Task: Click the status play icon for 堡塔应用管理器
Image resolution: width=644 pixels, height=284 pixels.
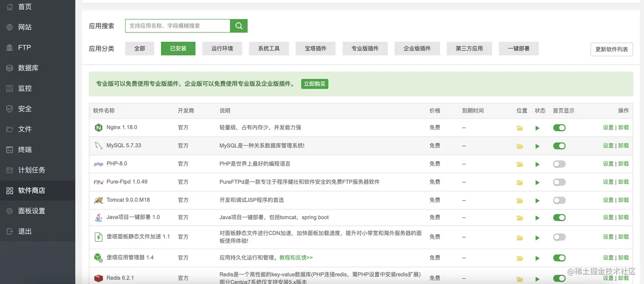Action: (x=538, y=258)
